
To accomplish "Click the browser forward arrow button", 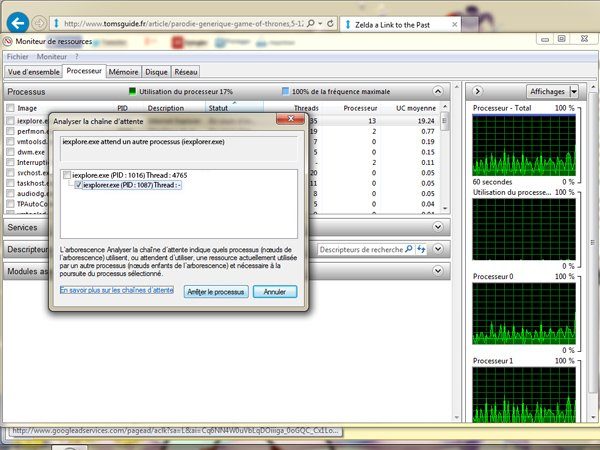I will point(39,23).
